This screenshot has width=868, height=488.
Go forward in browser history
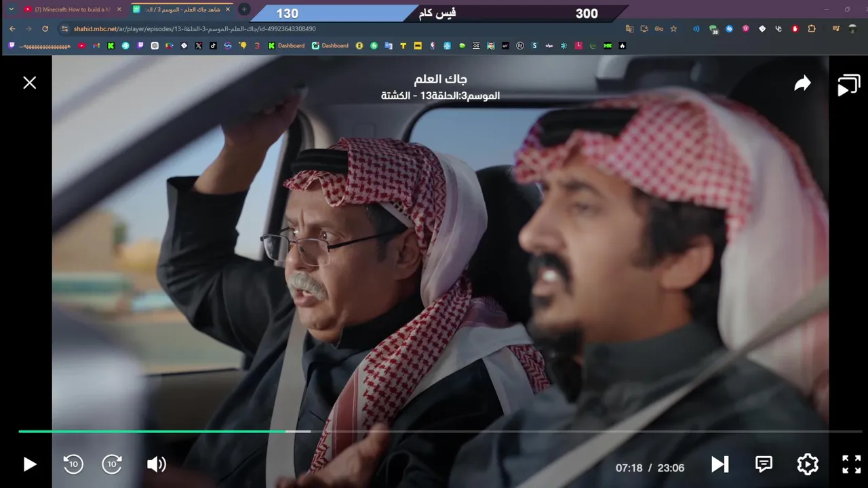coord(28,28)
